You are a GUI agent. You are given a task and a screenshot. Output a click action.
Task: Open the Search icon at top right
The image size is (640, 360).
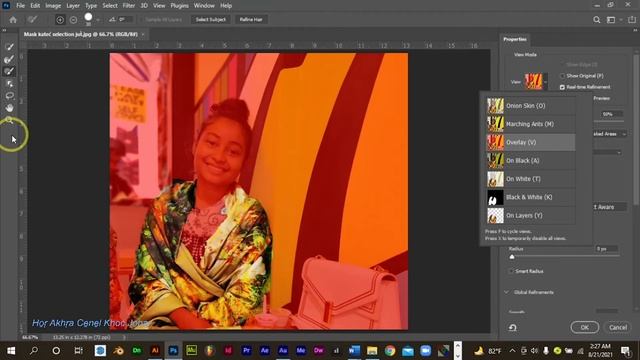click(596, 20)
